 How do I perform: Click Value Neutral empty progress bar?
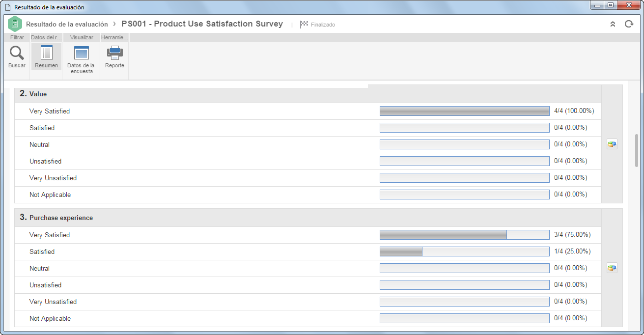click(464, 144)
